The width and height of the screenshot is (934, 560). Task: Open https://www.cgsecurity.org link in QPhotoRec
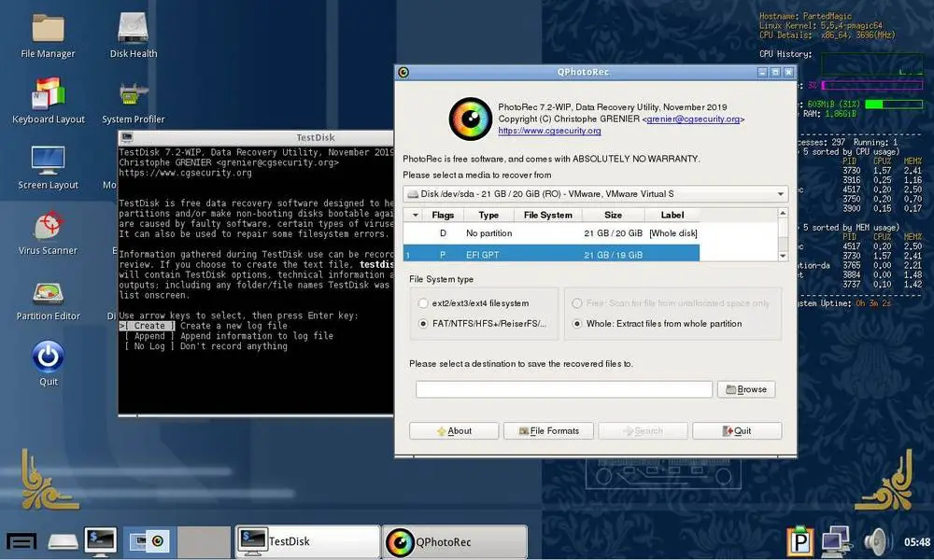click(x=549, y=131)
